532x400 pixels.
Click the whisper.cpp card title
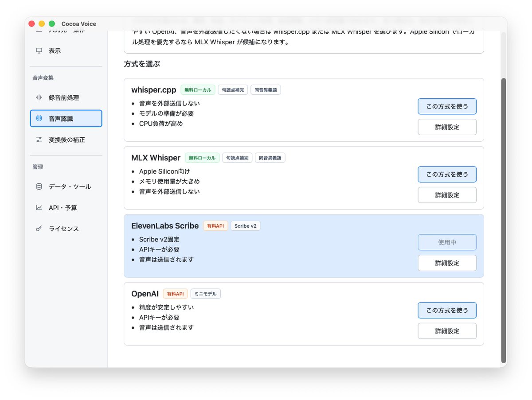click(153, 90)
